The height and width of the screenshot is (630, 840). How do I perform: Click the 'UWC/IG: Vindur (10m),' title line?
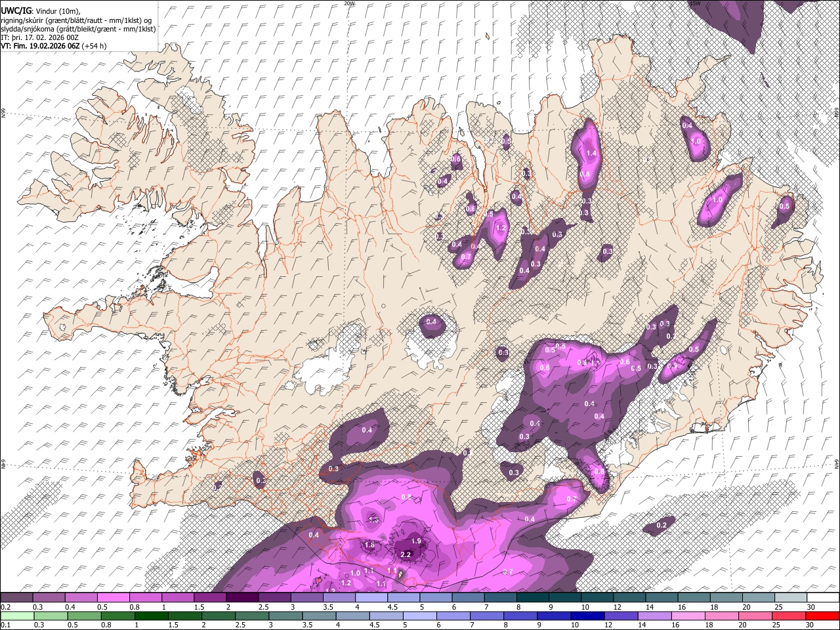click(39, 11)
